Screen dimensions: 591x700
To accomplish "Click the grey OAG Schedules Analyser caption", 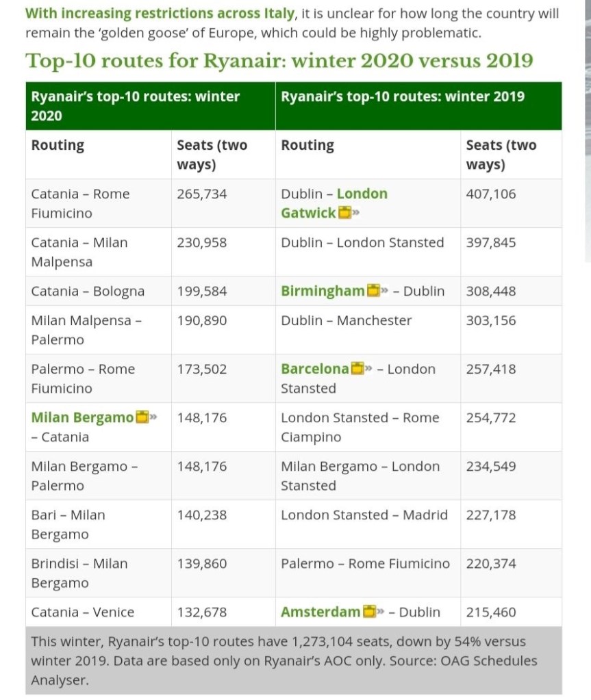I will click(293, 661).
